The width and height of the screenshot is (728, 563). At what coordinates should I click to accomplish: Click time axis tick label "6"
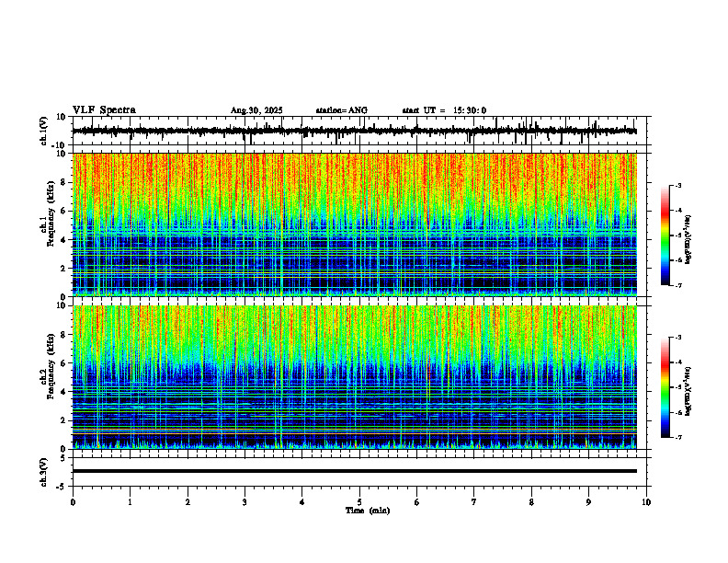pyautogui.click(x=417, y=502)
